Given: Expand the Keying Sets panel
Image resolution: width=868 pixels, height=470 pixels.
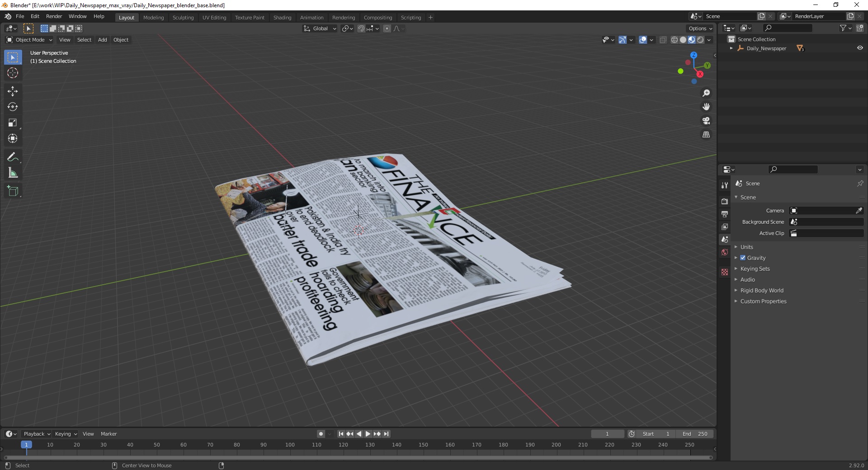Looking at the screenshot, I should point(755,269).
